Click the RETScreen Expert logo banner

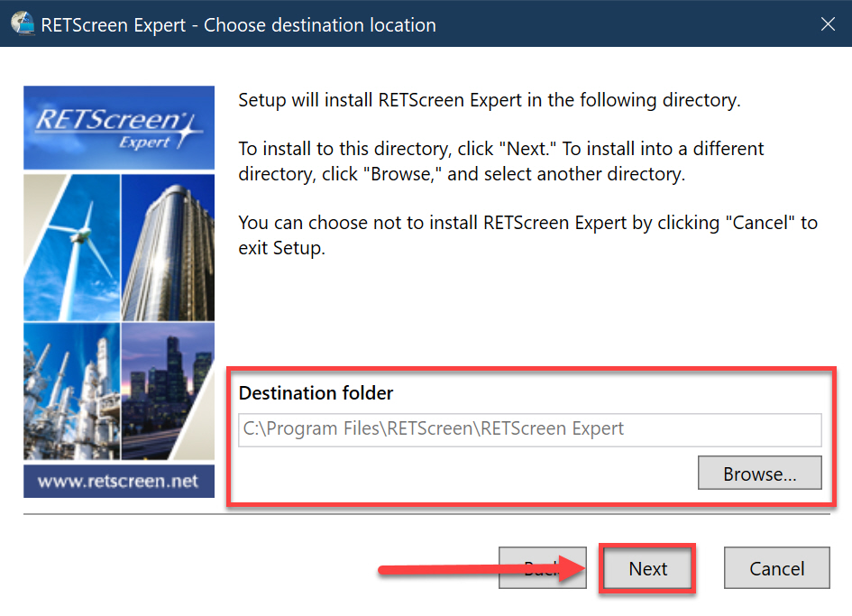click(x=119, y=128)
